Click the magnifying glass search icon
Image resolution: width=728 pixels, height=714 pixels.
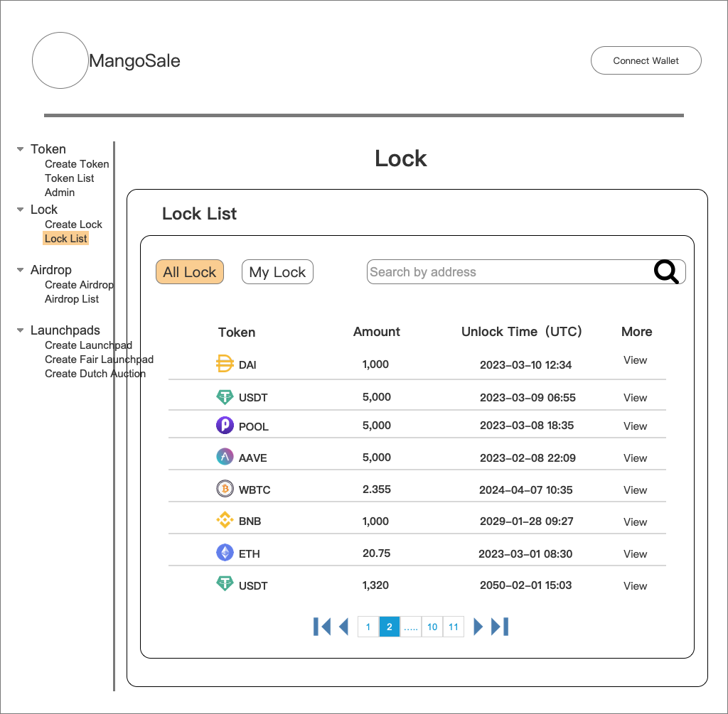click(x=666, y=271)
